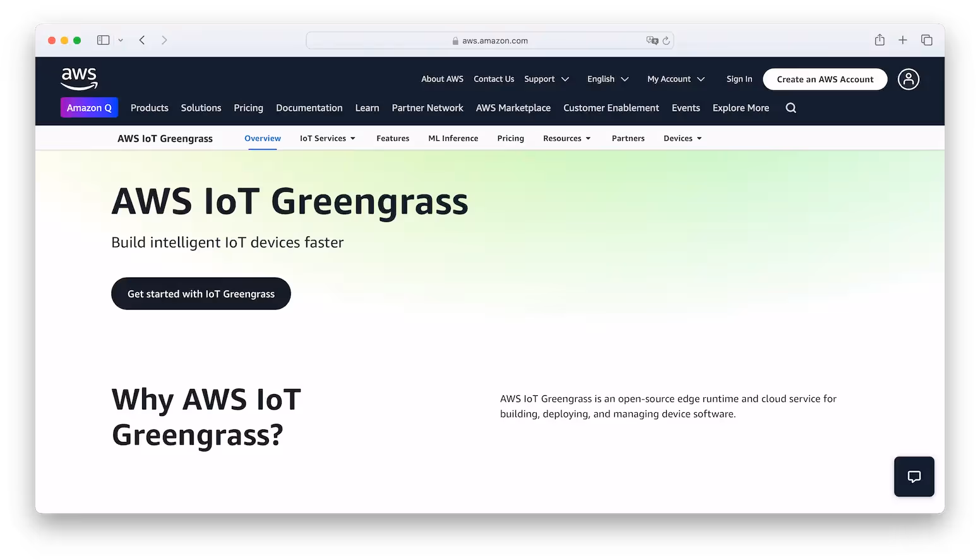Open the Explore More menu

(741, 108)
